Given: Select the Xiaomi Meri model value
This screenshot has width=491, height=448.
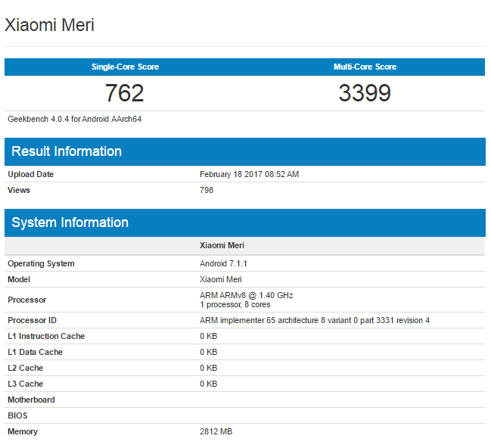Looking at the screenshot, I should (220, 279).
